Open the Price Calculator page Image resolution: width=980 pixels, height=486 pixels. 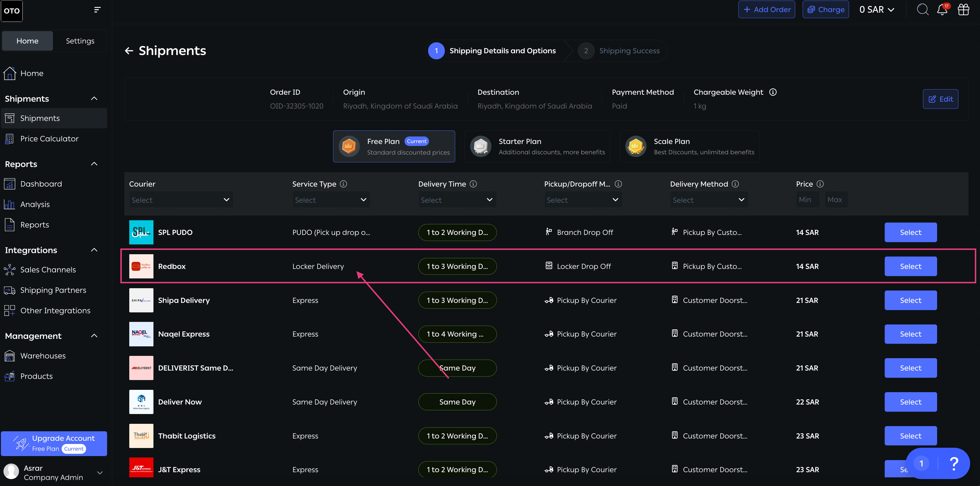pyautogui.click(x=54, y=139)
